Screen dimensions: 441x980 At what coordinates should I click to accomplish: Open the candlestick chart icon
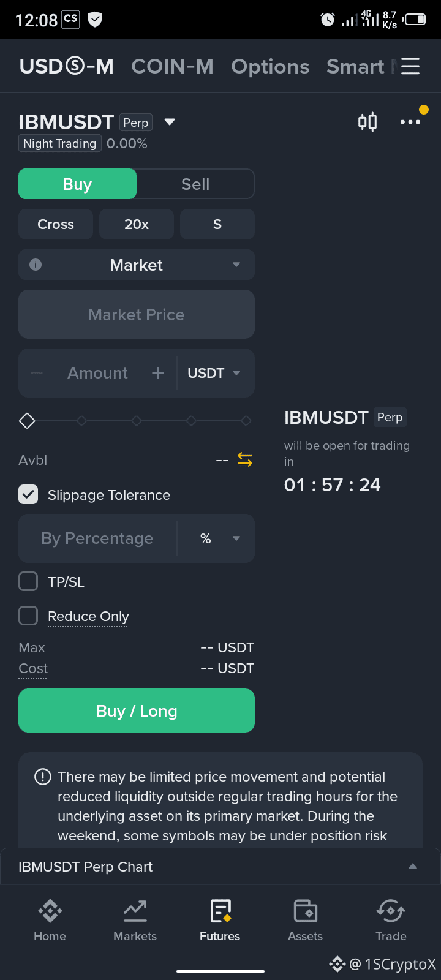point(367,122)
